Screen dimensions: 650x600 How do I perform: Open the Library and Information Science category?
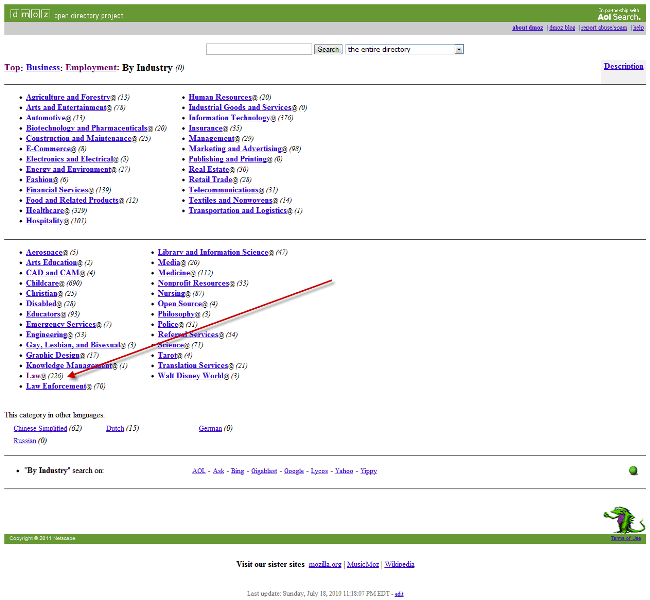tap(213, 252)
